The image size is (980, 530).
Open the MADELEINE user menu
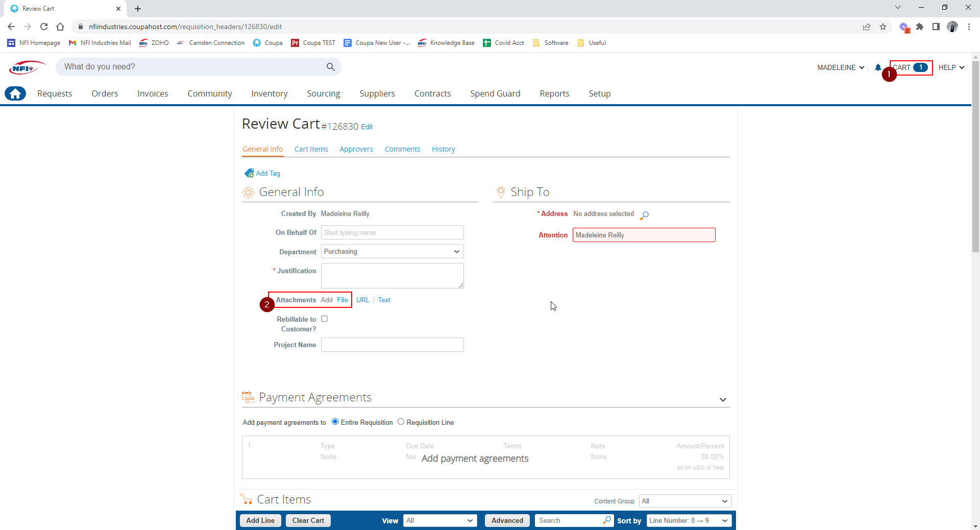pos(841,67)
